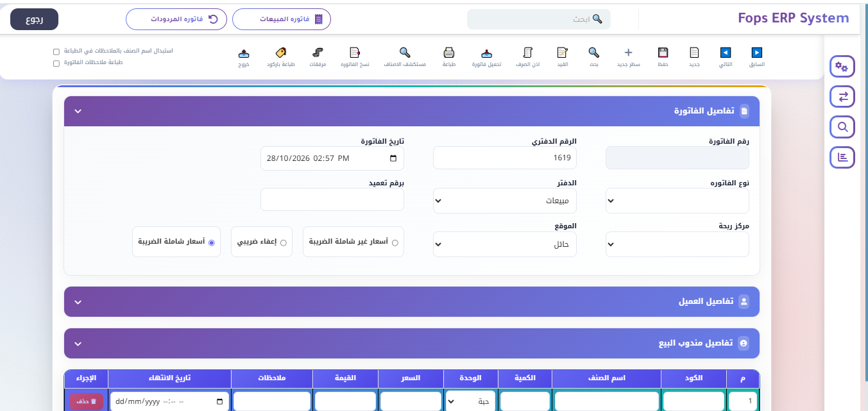
Task: Switch to 'فاتوره المردودات' tab
Action: tap(176, 19)
